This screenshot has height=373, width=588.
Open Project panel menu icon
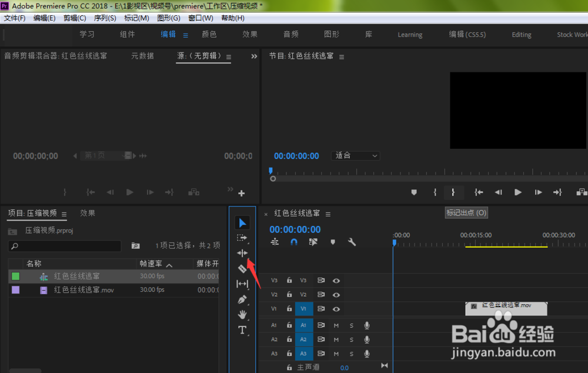64,214
